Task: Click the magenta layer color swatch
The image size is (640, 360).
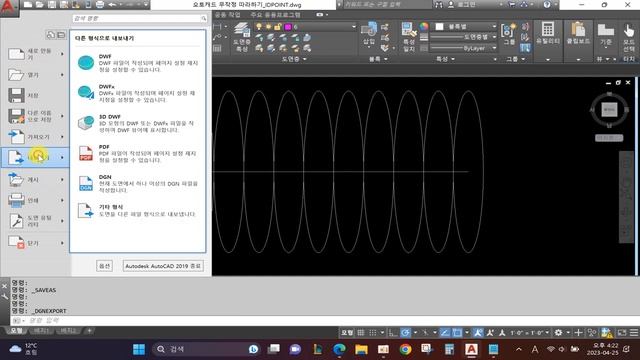Action: (x=288, y=27)
